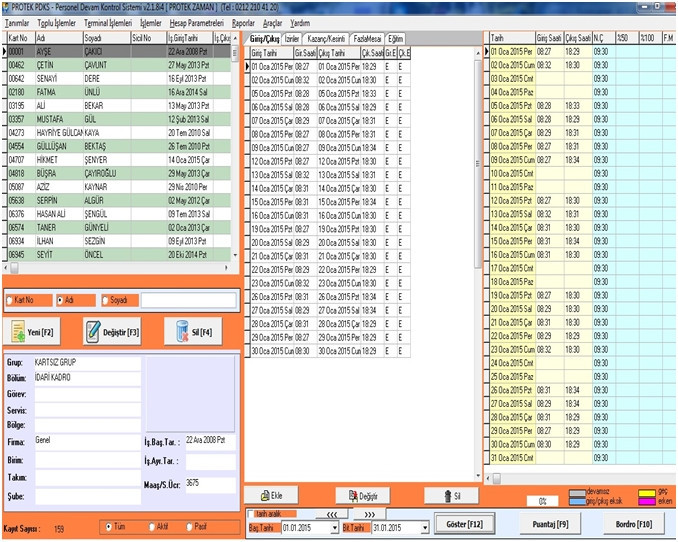This screenshot has height=542, width=678.
Task: Click the name search text field
Action: pyautogui.click(x=188, y=299)
